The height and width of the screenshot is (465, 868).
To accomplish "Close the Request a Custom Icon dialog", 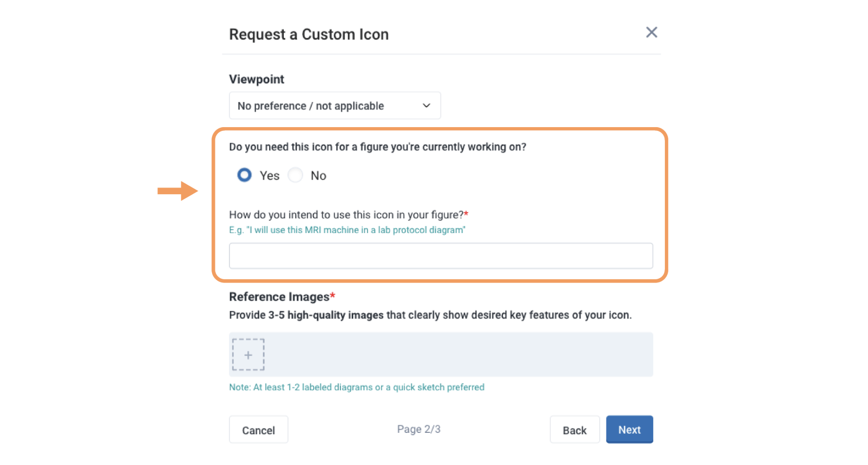I will (x=651, y=33).
